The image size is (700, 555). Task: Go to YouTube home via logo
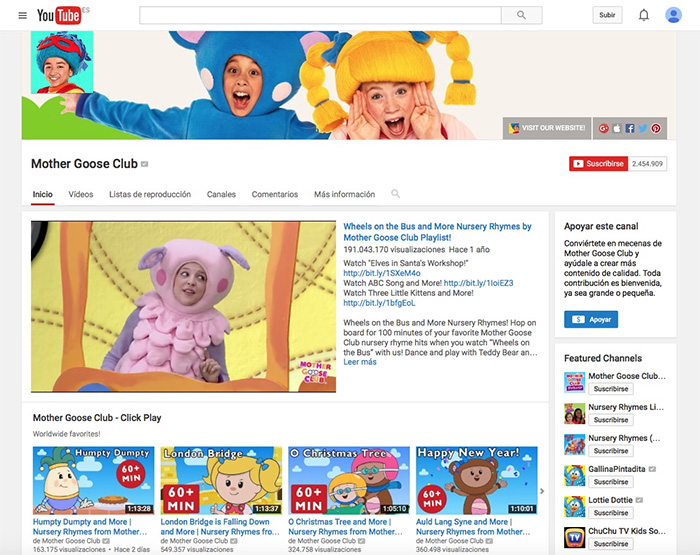click(59, 15)
